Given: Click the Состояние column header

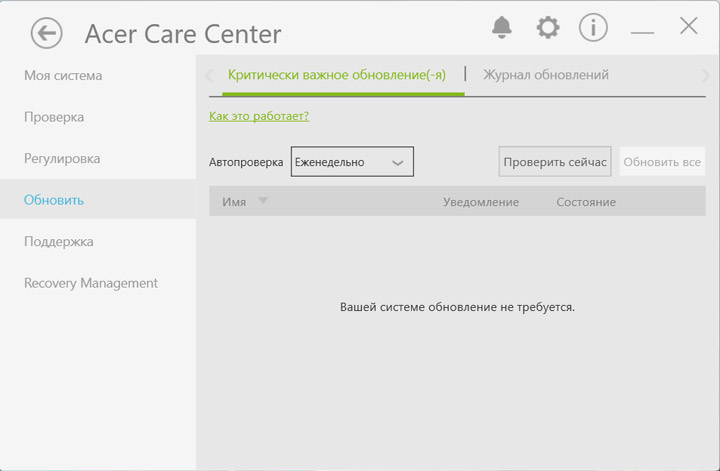Looking at the screenshot, I should 586,202.
